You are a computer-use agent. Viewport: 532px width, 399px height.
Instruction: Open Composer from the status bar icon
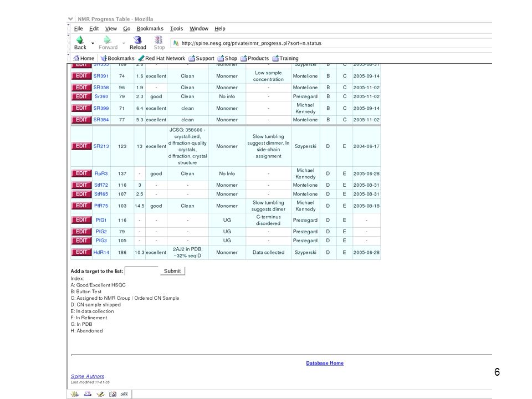100,394
